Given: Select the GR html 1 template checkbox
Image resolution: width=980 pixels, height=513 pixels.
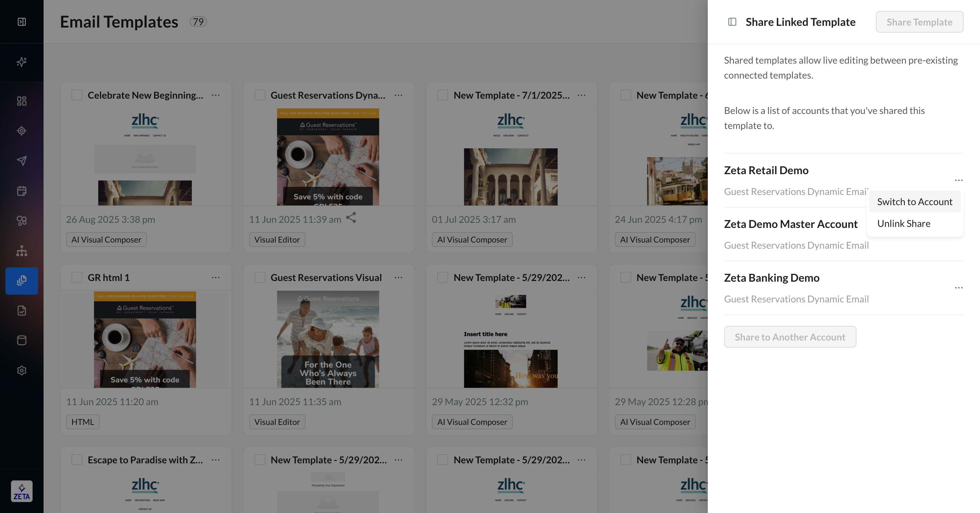Looking at the screenshot, I should pyautogui.click(x=77, y=278).
